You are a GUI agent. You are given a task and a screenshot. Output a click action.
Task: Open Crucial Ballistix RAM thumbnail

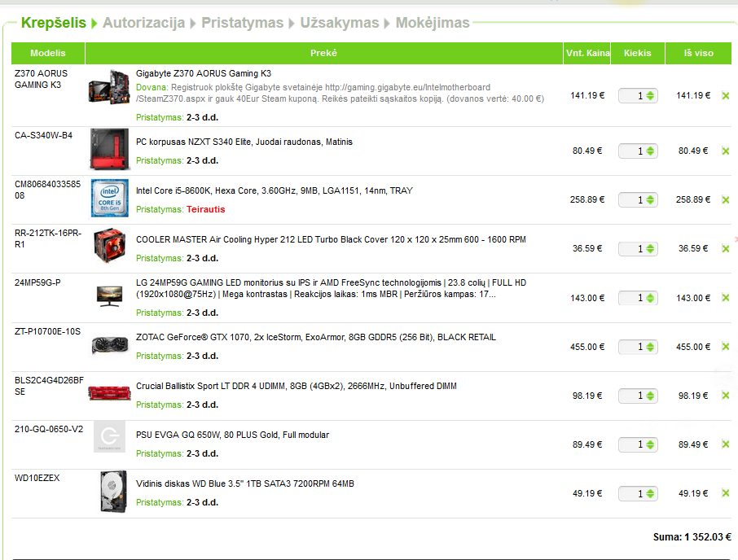click(x=109, y=392)
